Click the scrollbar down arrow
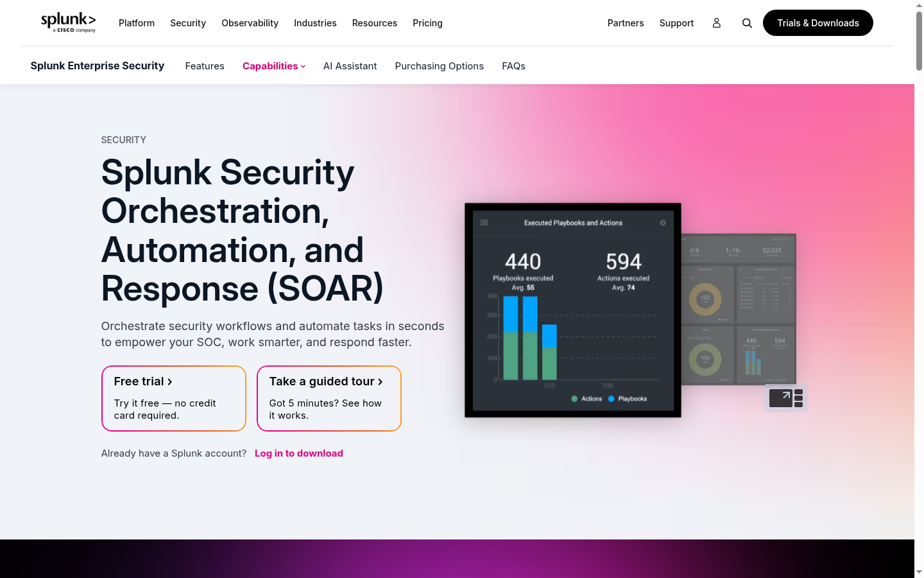Screen dimensions: 924x578 point(919,572)
